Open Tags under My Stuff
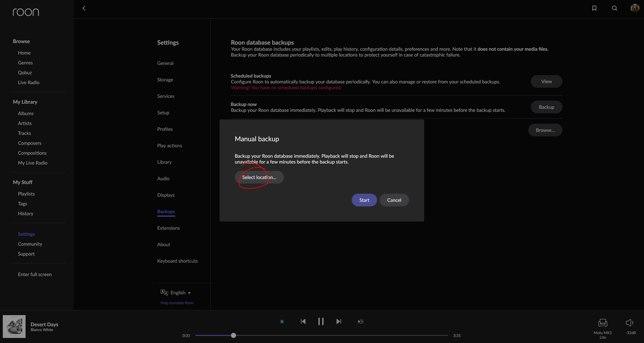The width and height of the screenshot is (644, 343). [23, 204]
